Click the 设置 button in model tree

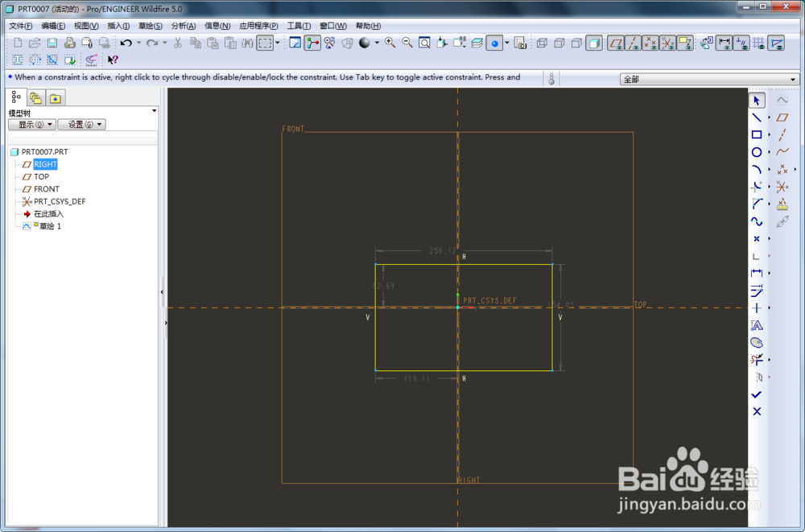(81, 124)
